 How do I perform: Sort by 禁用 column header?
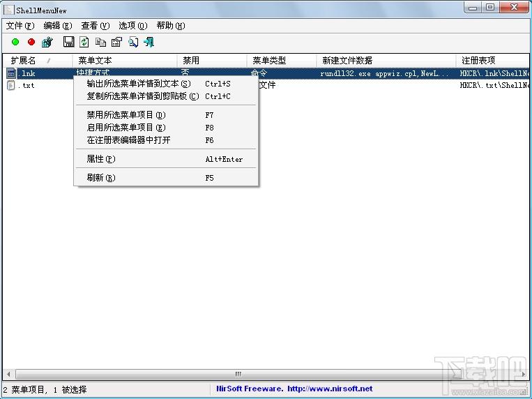tap(212, 61)
